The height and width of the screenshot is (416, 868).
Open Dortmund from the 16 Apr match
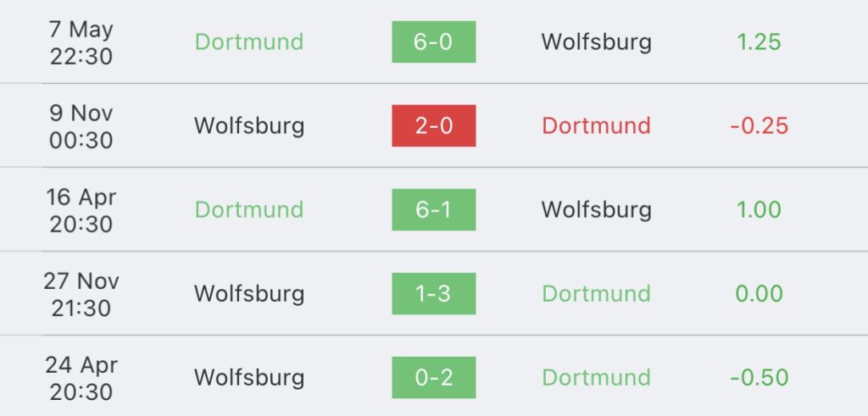pos(249,209)
